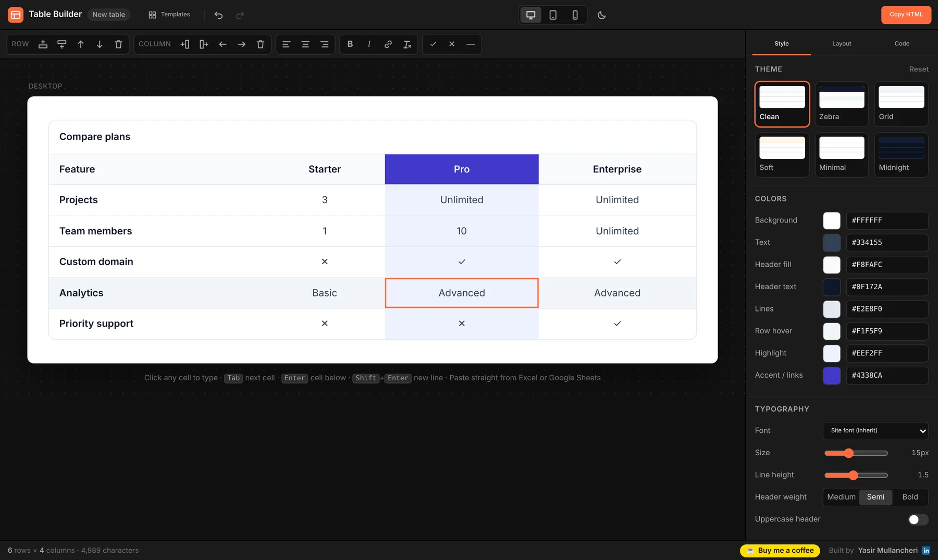938x560 pixels.
Task: Click the Accent / links color swatch
Action: pyautogui.click(x=831, y=376)
